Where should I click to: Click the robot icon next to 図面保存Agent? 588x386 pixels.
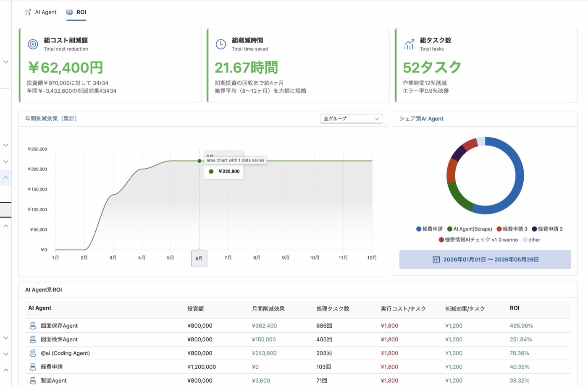click(x=33, y=326)
